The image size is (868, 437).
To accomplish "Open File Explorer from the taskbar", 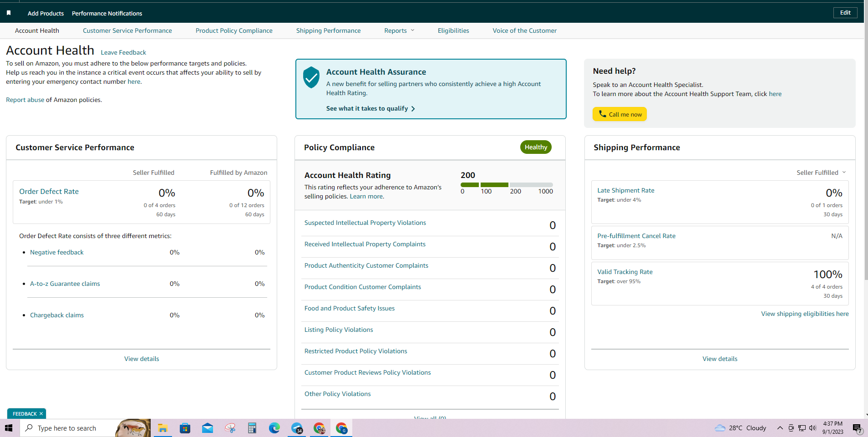I will coord(162,428).
